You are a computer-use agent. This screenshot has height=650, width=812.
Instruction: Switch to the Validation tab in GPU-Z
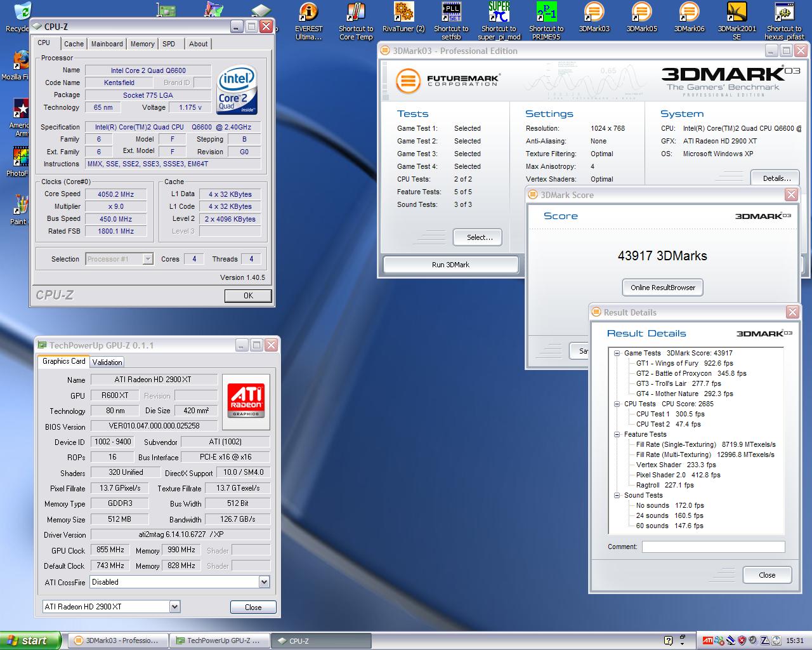[x=107, y=362]
